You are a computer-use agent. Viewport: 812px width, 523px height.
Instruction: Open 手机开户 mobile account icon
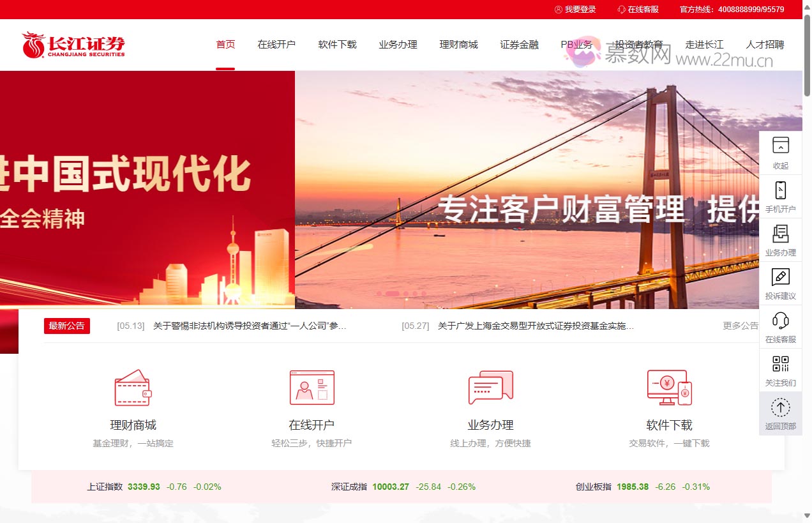[780, 190]
